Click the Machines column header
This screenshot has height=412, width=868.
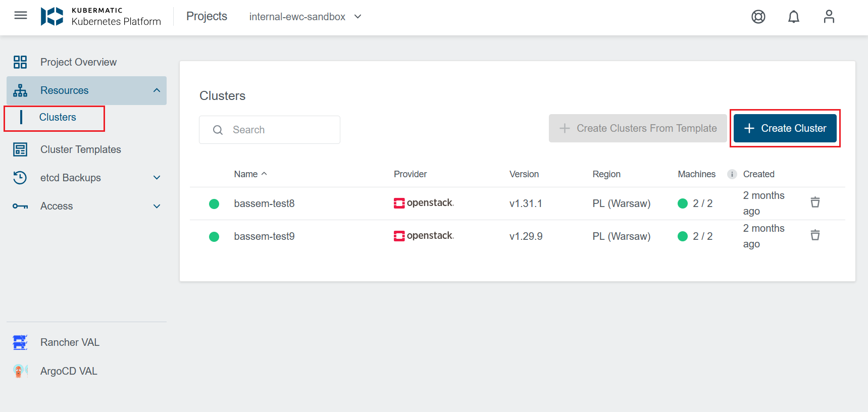tap(696, 174)
